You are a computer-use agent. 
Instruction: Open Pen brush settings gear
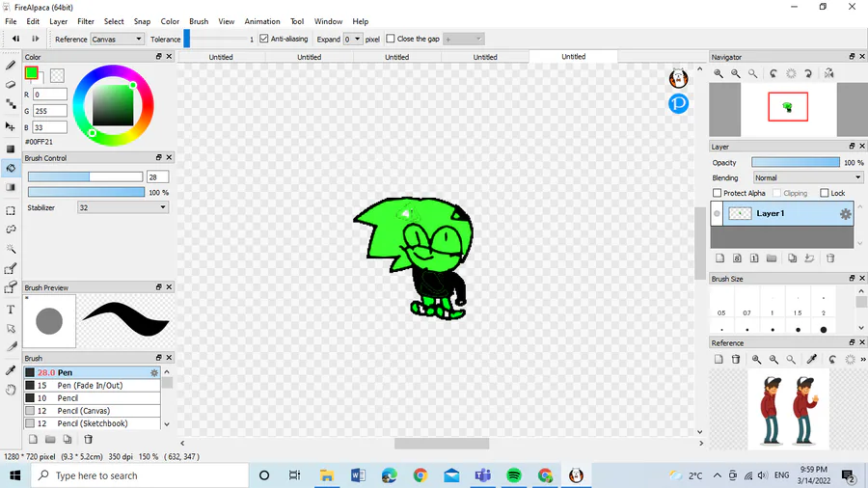point(154,373)
